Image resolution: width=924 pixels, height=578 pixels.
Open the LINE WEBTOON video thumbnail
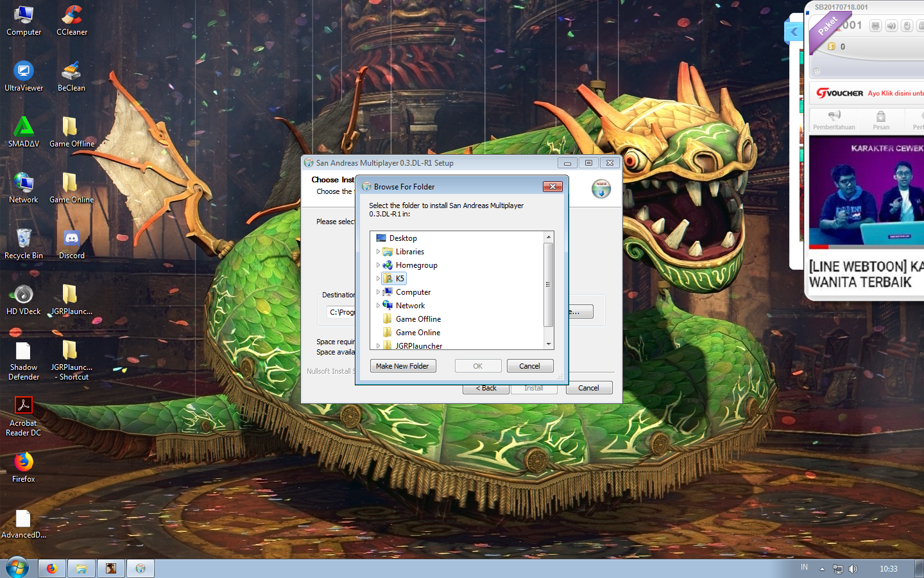pyautogui.click(x=866, y=192)
